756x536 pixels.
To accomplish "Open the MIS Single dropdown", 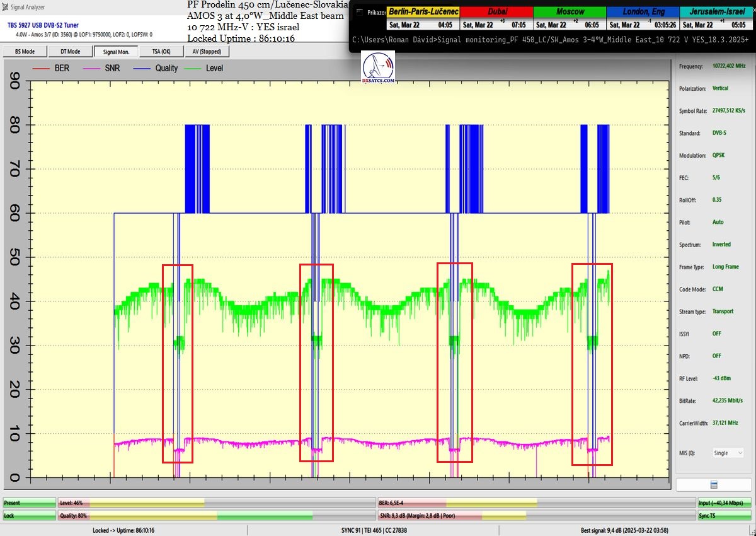I will pos(728,453).
